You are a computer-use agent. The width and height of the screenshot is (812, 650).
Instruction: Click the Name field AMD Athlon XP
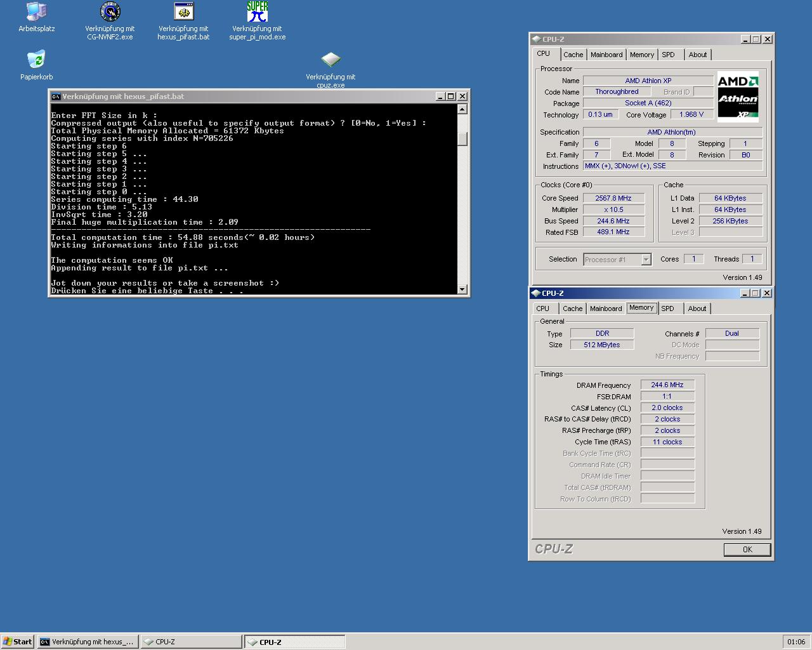pos(648,81)
